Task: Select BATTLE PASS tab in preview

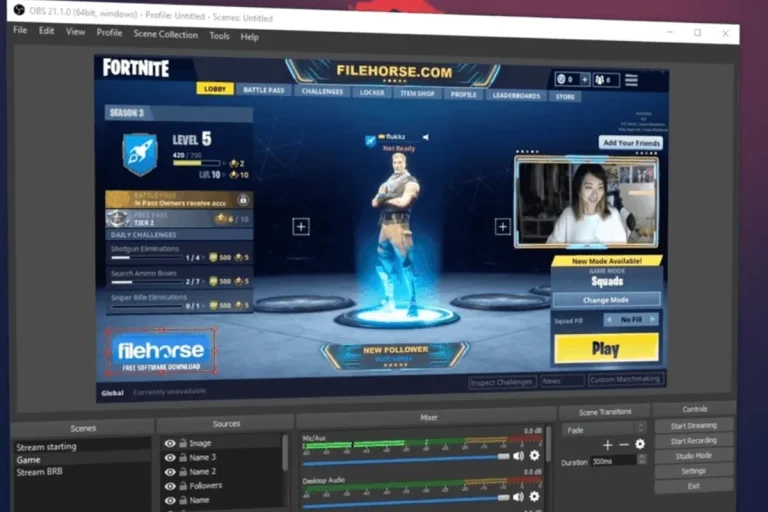Action: 264,90
